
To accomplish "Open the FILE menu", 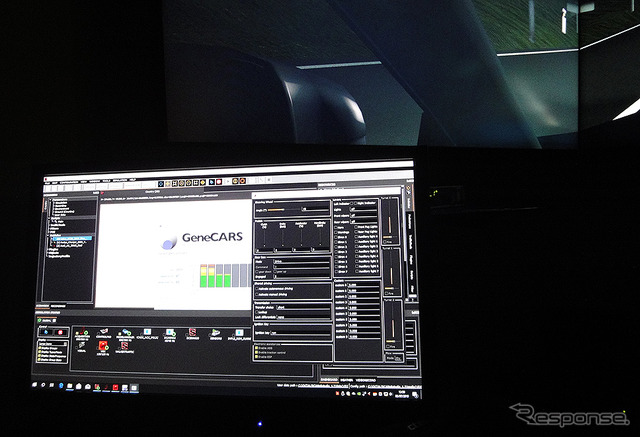I will point(47,182).
